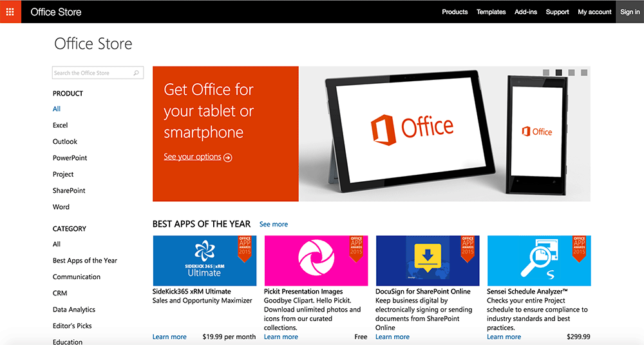
Task: Open the Products menu
Action: [455, 12]
